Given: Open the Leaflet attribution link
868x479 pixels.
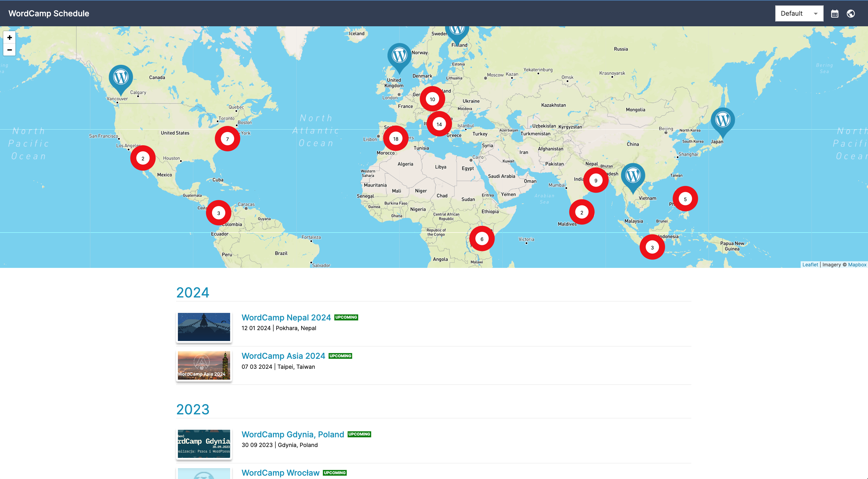Looking at the screenshot, I should coord(810,265).
